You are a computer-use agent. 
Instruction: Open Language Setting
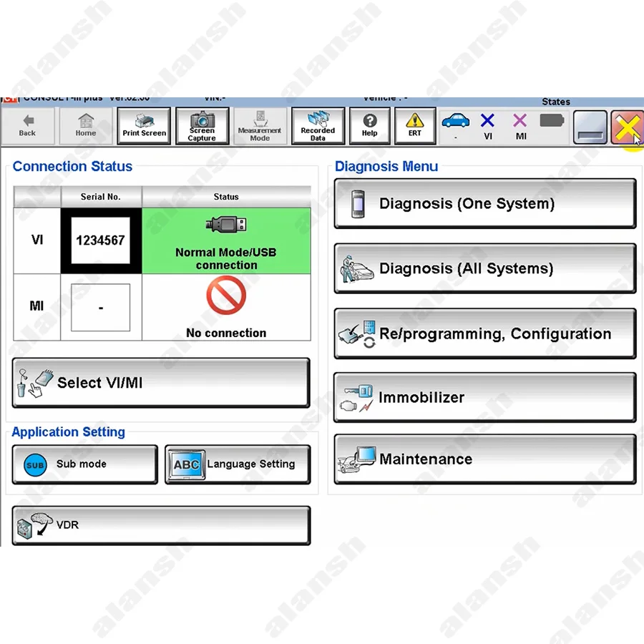(238, 464)
